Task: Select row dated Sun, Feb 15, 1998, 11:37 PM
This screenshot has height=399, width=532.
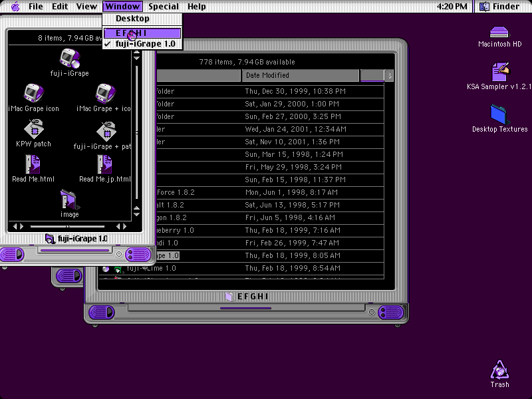Action: coord(271,180)
